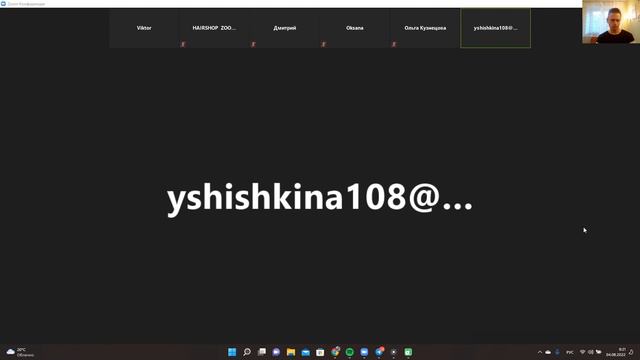
Task: Open the Teams Chat taskbar icon
Action: pos(276,352)
